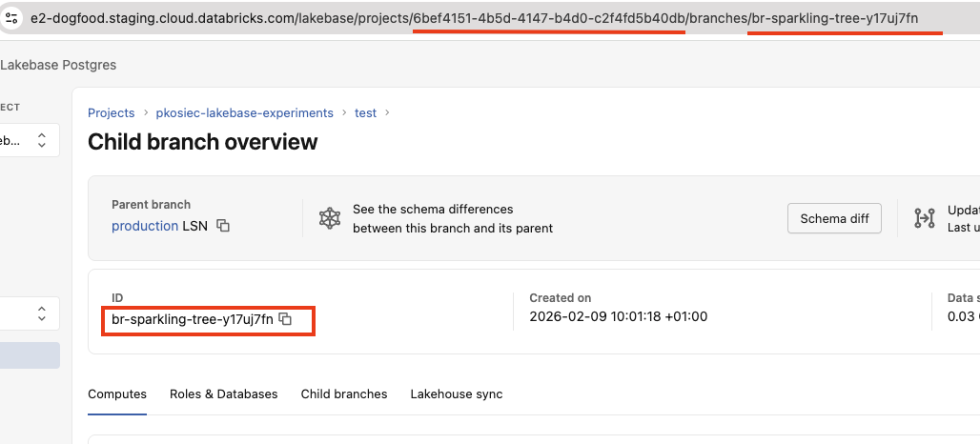Viewport: 980px width, 444px height.
Task: Copy the br-sparkling-tree-y17uj7fn branch ID
Action: coord(285,319)
